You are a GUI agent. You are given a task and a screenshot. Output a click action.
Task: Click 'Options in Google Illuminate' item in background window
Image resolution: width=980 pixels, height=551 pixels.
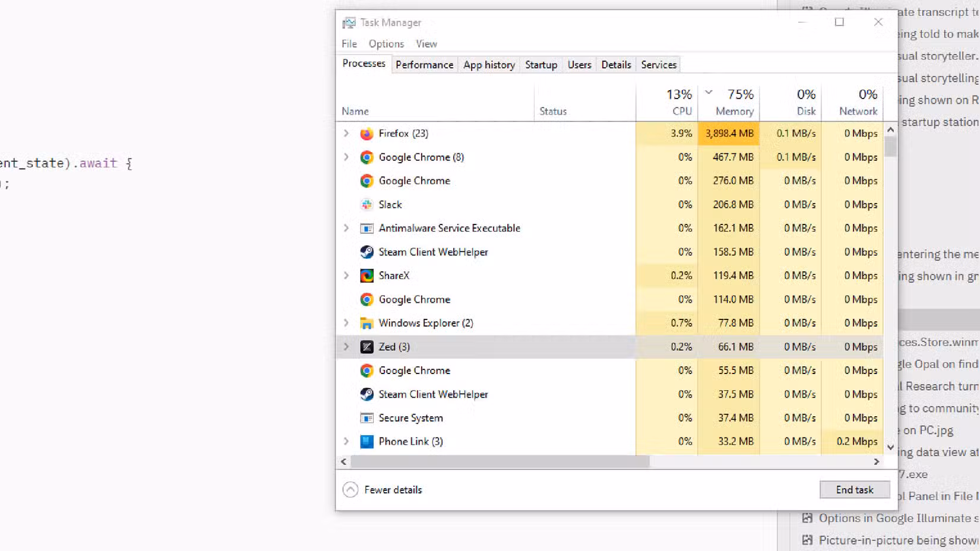coord(898,518)
